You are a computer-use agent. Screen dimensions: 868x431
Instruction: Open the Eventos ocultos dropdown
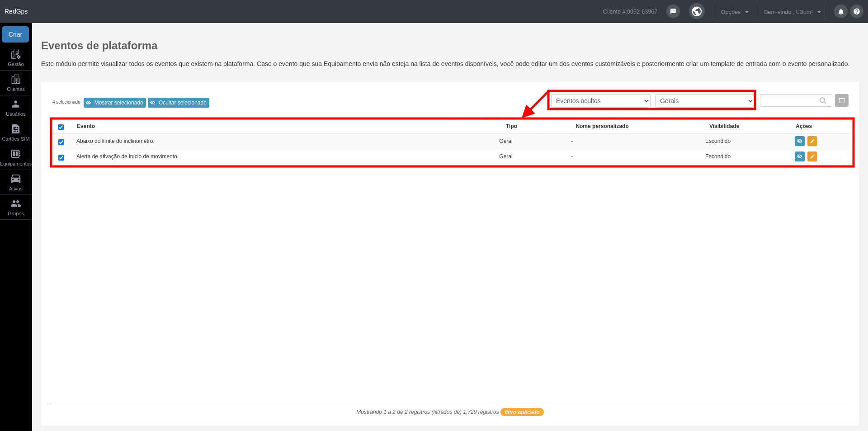point(601,101)
